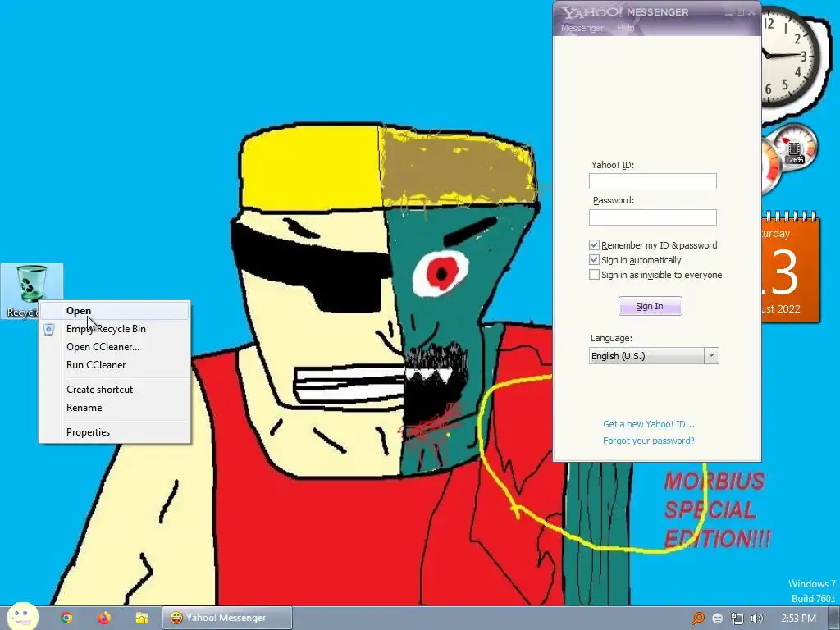This screenshot has width=840, height=630.
Task: Open the folder icon on taskbar
Action: pos(141,619)
